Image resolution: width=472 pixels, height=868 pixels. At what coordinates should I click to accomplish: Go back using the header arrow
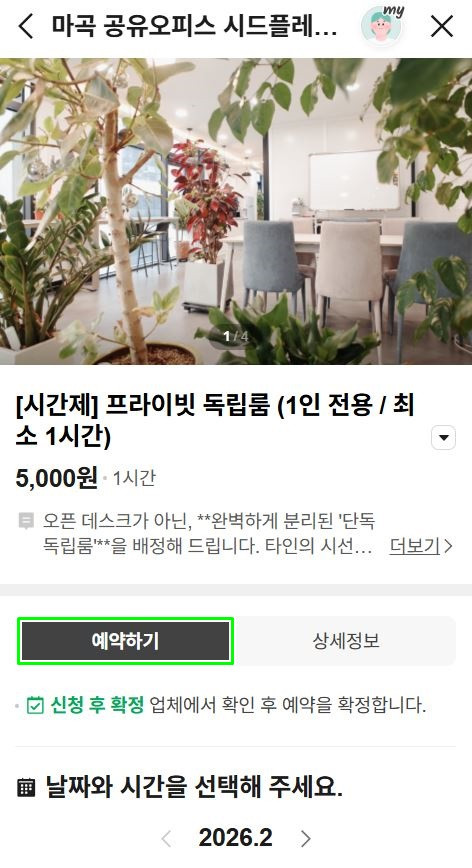click(x=26, y=26)
